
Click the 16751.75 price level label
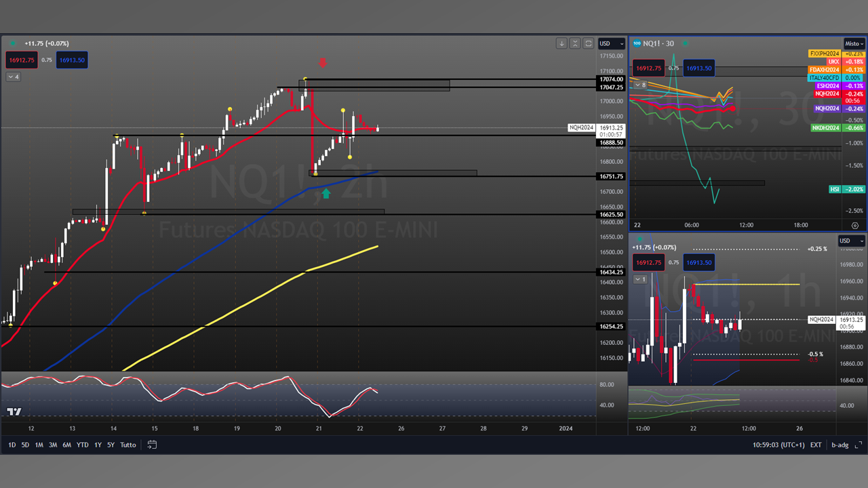[612, 176]
